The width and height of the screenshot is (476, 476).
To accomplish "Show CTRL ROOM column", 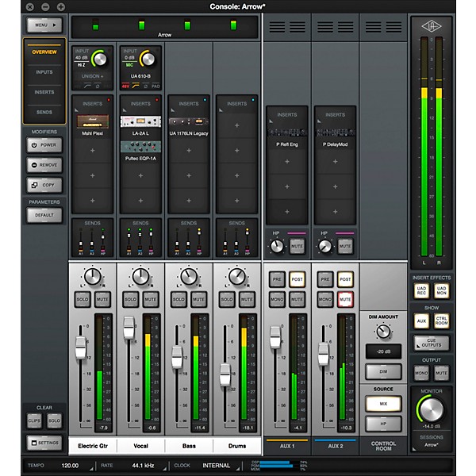I will point(441,321).
